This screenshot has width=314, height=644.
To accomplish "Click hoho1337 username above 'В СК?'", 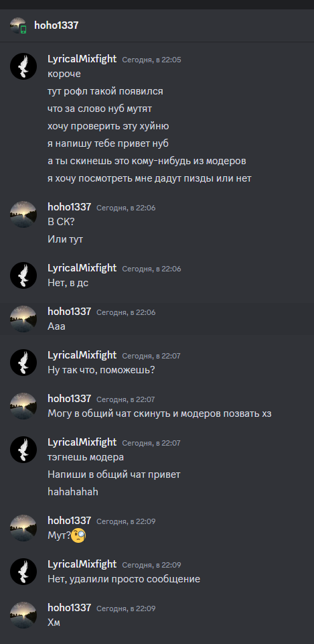I will (x=70, y=208).
